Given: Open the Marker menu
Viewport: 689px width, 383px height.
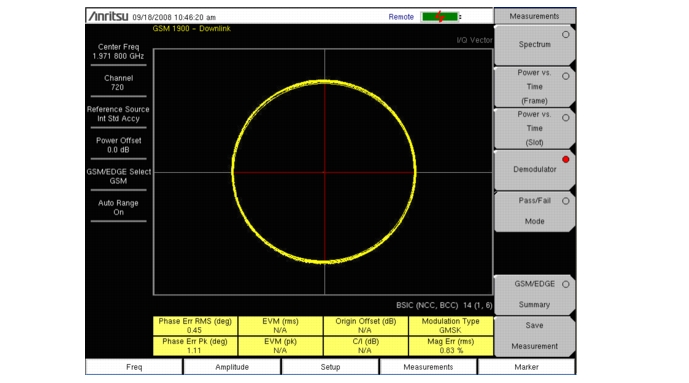Looking at the screenshot, I should [x=526, y=367].
